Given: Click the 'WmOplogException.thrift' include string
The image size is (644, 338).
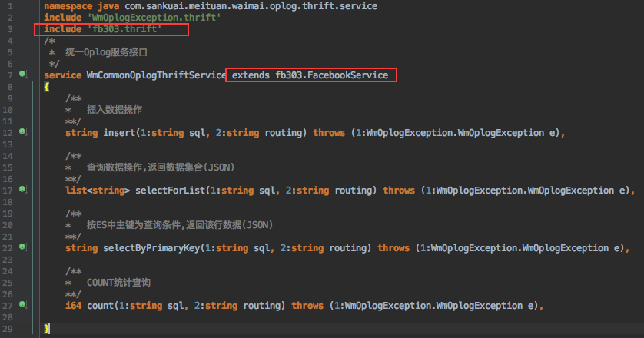Looking at the screenshot, I should [x=154, y=18].
